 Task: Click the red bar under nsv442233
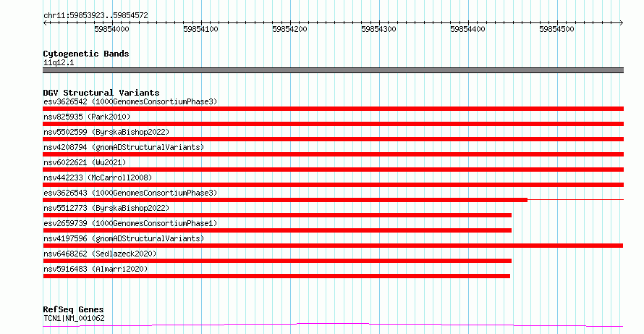pos(333,185)
